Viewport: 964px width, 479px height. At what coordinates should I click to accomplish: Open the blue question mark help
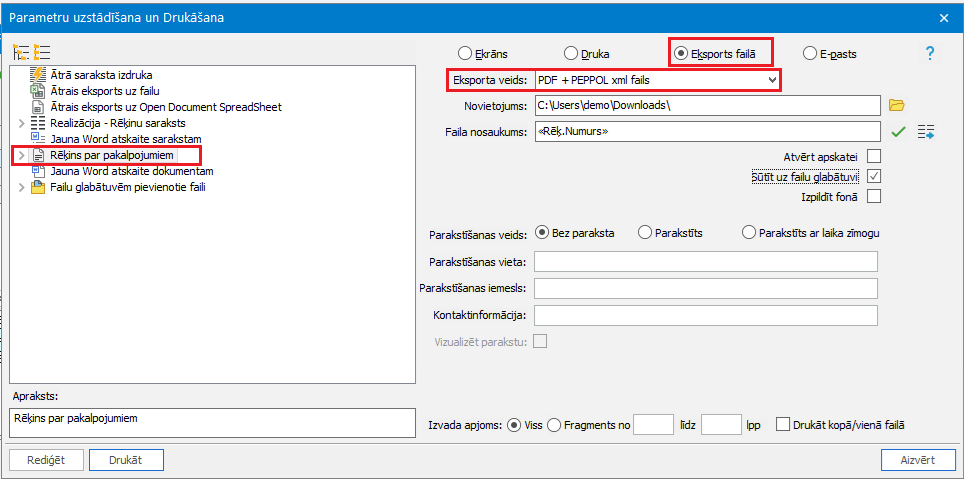point(929,53)
